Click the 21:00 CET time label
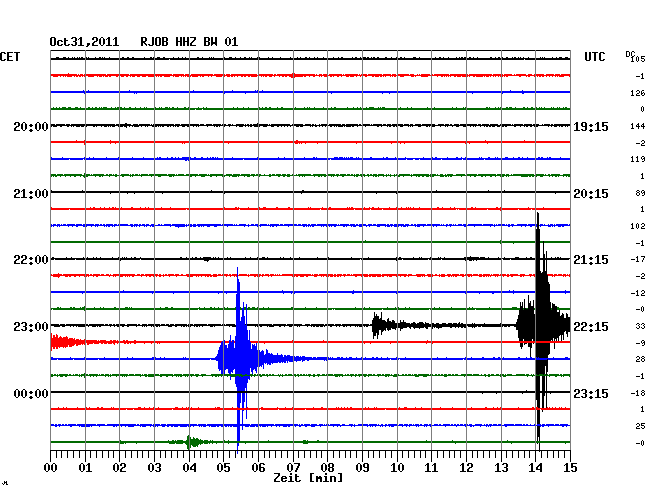The image size is (650, 494). (31, 194)
